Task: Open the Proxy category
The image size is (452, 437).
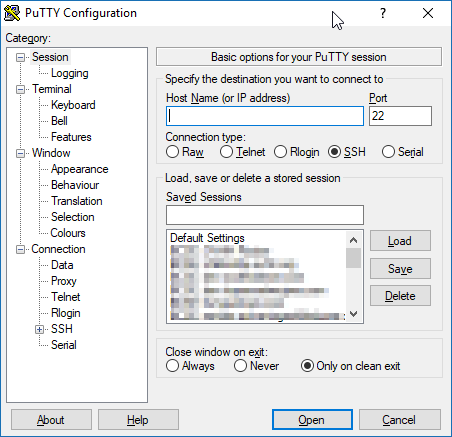Action: (64, 281)
